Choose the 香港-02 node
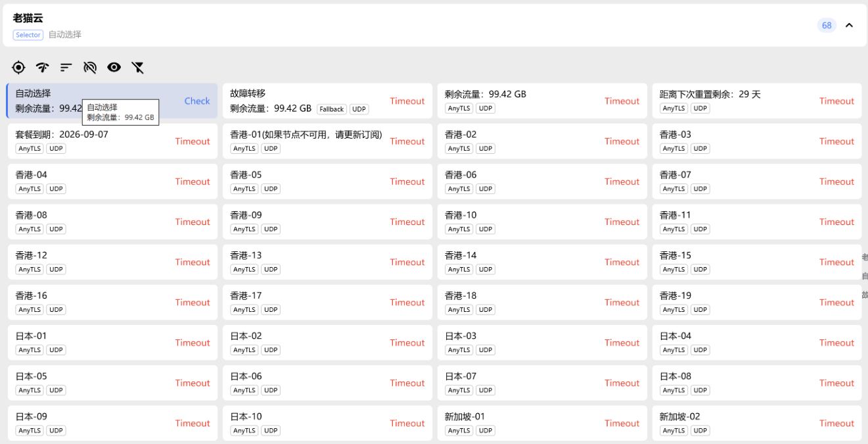Image resolution: width=868 pixels, height=444 pixels. pyautogui.click(x=542, y=141)
